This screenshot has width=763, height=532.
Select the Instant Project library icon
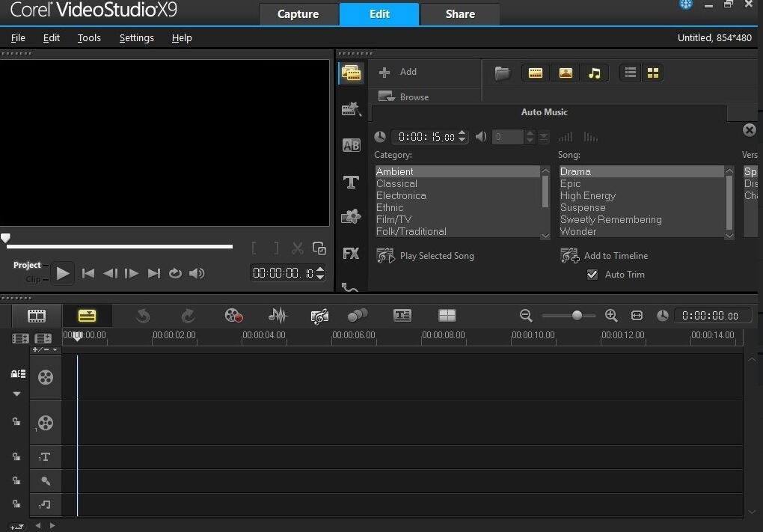coord(351,109)
